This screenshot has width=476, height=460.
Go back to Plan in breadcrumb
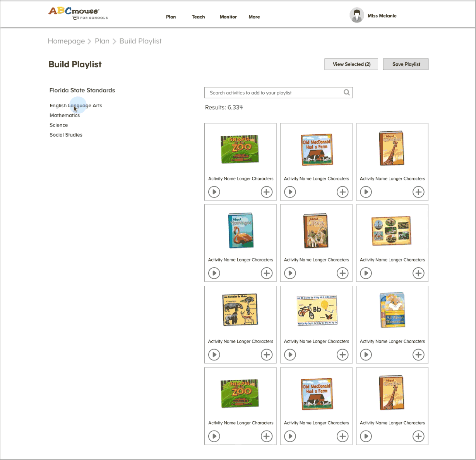[x=102, y=41]
